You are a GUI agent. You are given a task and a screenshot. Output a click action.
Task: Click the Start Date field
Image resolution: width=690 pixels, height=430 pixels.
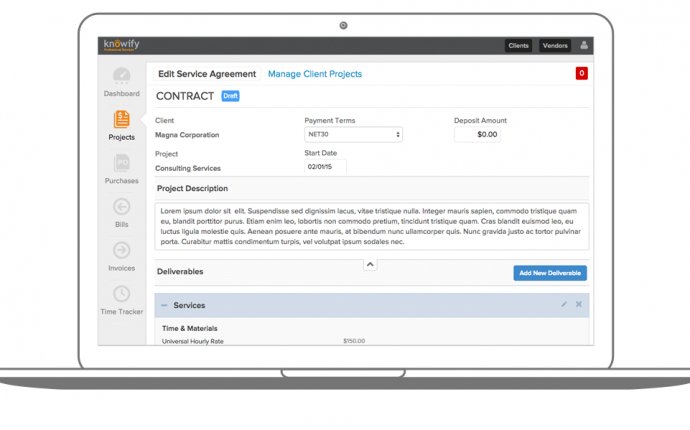click(x=324, y=168)
